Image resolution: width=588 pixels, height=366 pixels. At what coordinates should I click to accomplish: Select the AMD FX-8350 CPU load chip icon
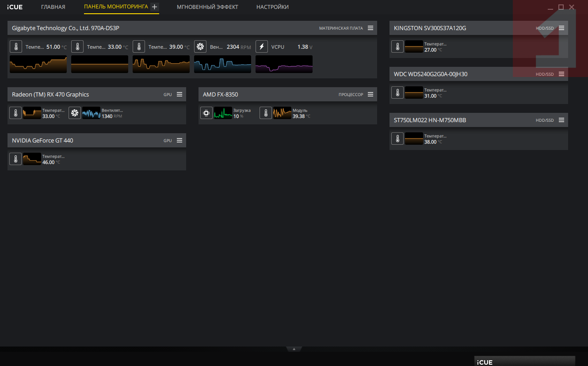click(x=206, y=113)
